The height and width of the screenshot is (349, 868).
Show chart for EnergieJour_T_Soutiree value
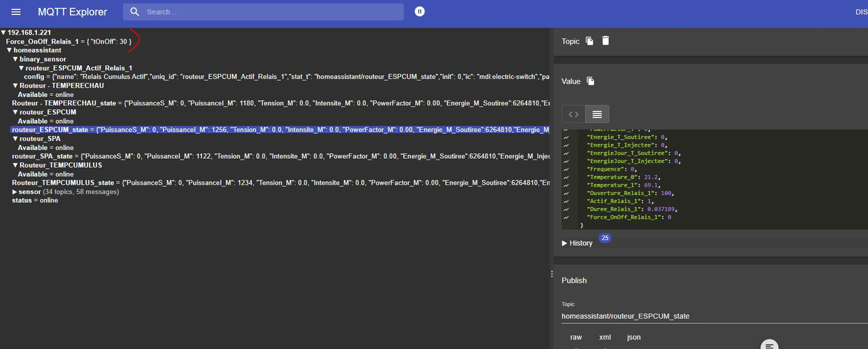[x=566, y=153]
